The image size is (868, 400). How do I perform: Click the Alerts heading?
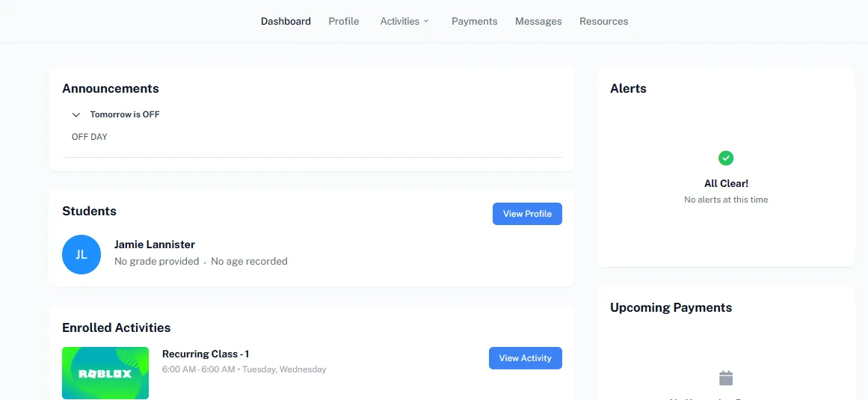coord(628,88)
